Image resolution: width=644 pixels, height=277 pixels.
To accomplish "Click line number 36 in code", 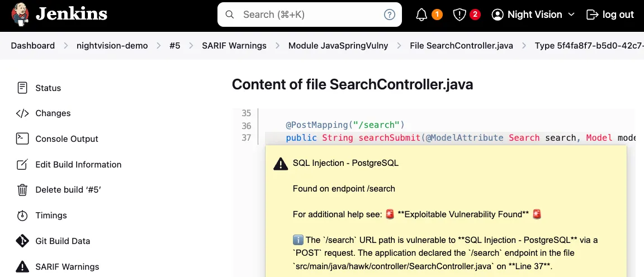I will click(x=246, y=126).
